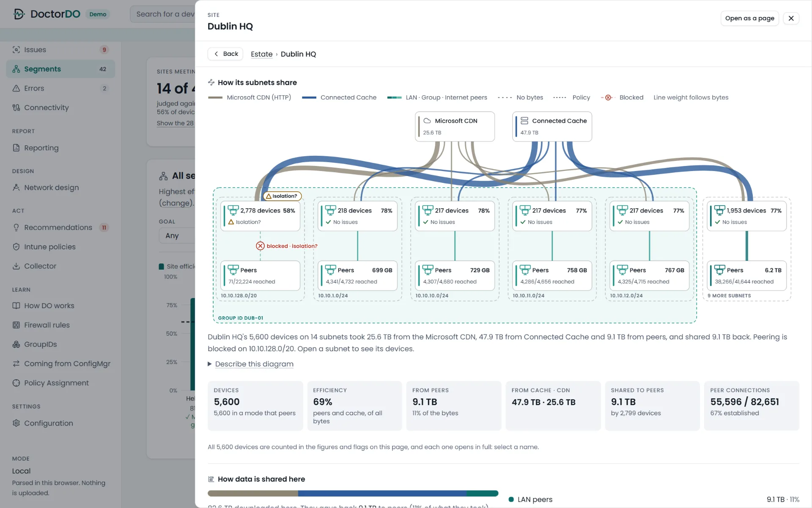Open Peers card showing 6.2 TB
The height and width of the screenshot is (508, 812).
point(746,276)
